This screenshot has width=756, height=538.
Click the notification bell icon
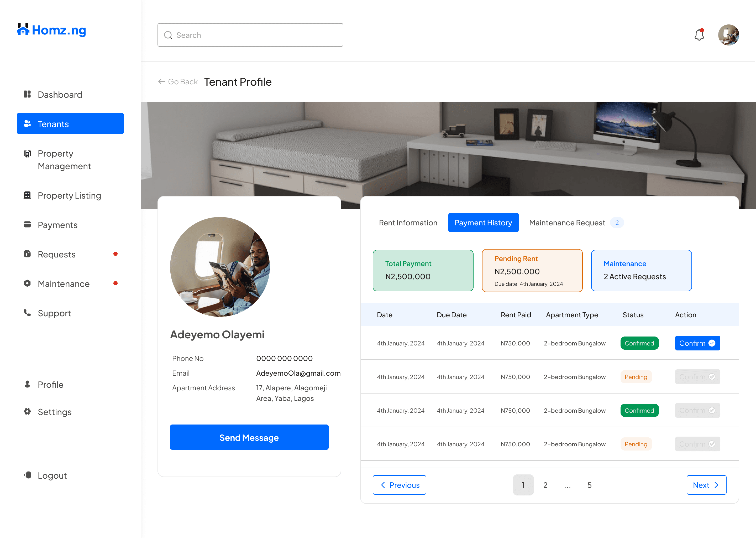pyautogui.click(x=699, y=35)
